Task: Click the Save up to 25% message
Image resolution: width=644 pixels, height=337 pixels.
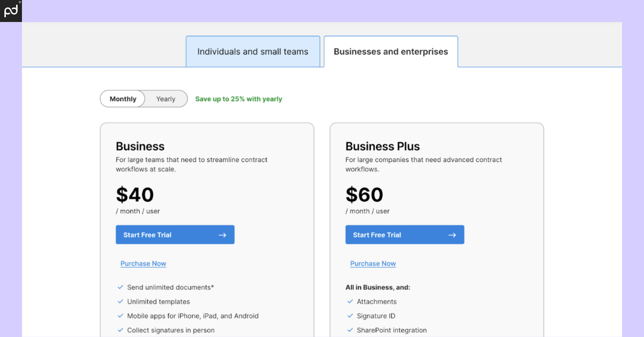Action: pyautogui.click(x=238, y=99)
